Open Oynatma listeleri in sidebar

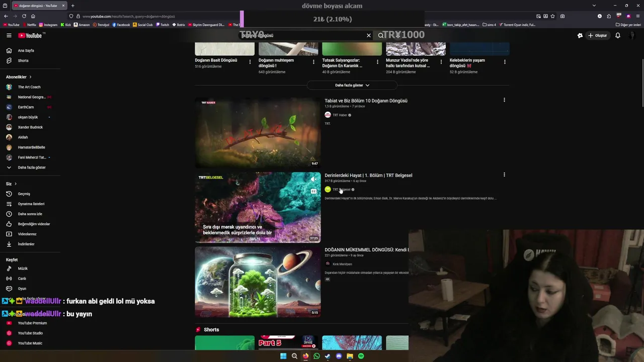coord(30,204)
